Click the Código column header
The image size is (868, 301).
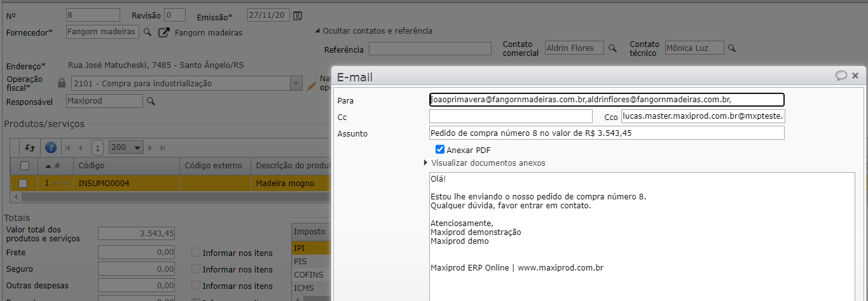(x=127, y=166)
